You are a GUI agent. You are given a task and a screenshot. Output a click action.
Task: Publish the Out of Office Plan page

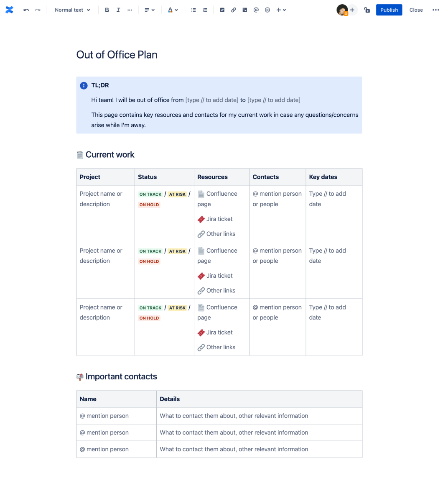pyautogui.click(x=389, y=10)
